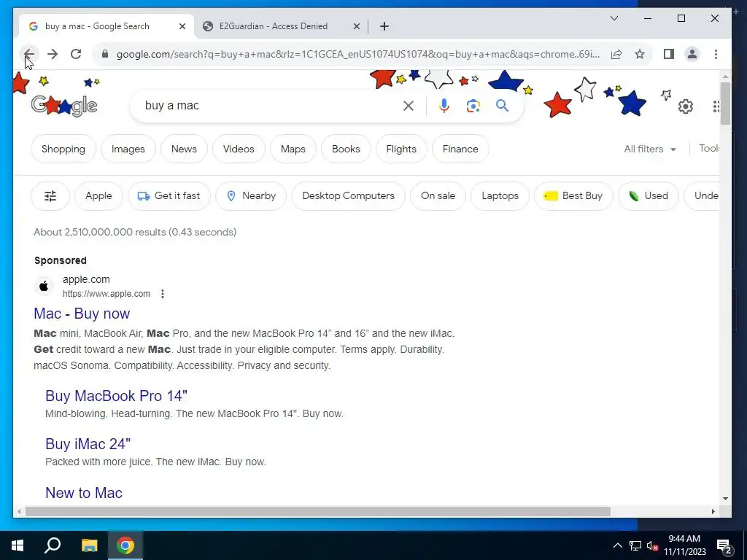Image resolution: width=747 pixels, height=560 pixels.
Task: Toggle Nearby filter chip
Action: (251, 195)
